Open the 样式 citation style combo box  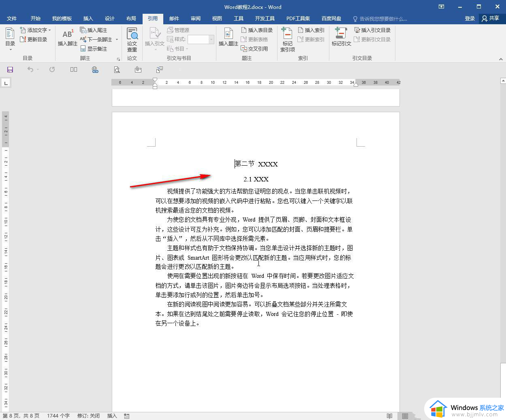click(x=201, y=39)
